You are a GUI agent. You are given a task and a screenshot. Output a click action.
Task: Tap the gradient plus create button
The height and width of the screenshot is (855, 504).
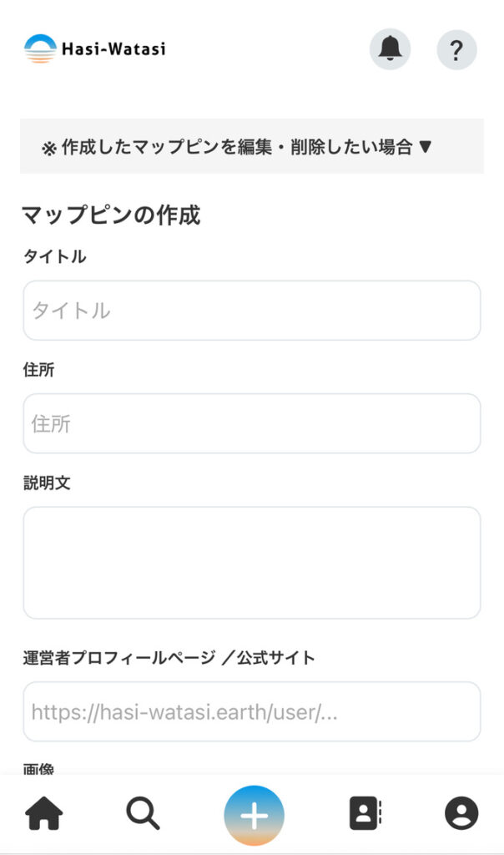pos(254,816)
